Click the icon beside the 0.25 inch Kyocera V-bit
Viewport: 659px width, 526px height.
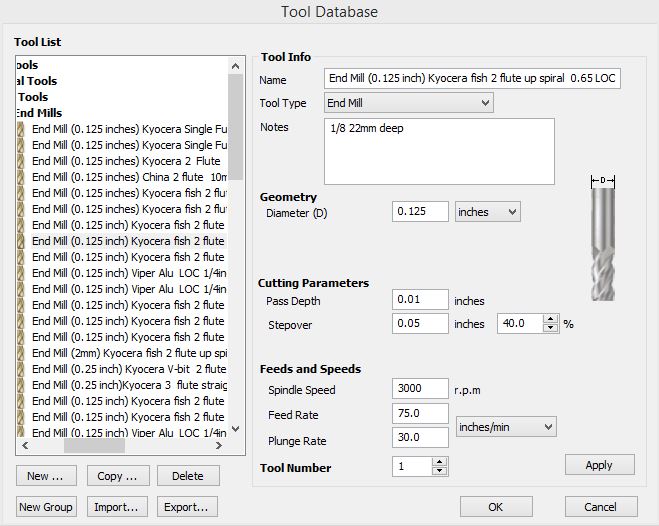[22, 369]
